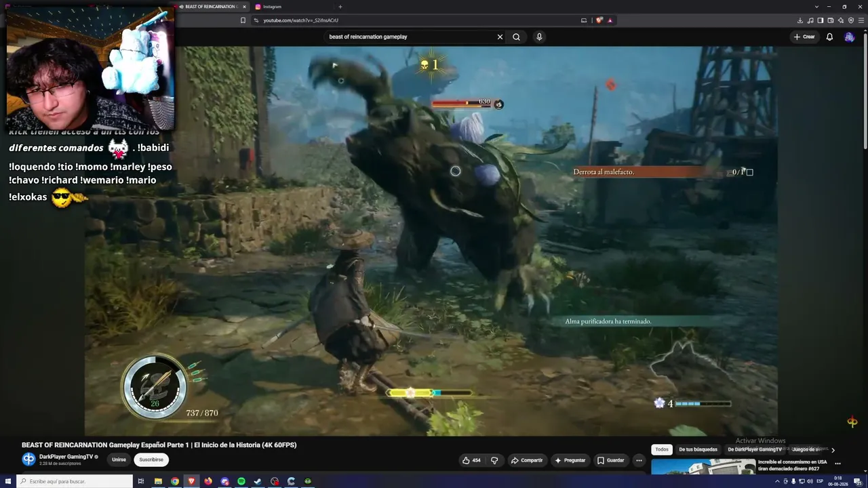Open browser downloads icon

tap(800, 20)
